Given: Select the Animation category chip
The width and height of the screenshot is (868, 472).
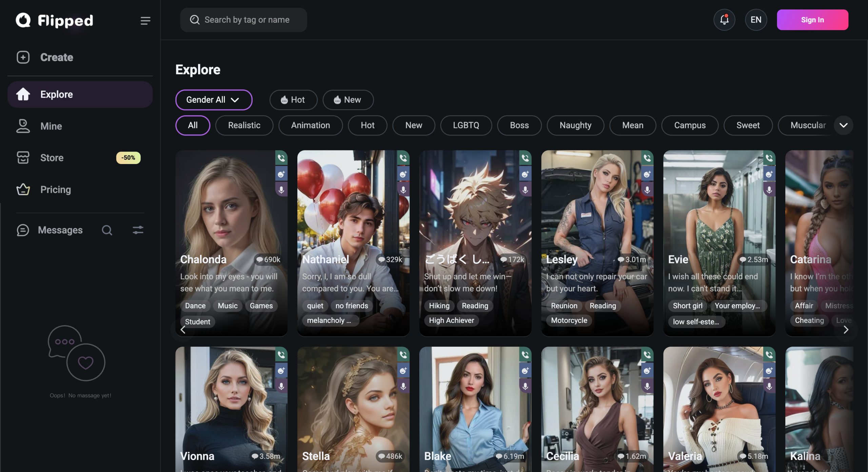Looking at the screenshot, I should coord(310,125).
